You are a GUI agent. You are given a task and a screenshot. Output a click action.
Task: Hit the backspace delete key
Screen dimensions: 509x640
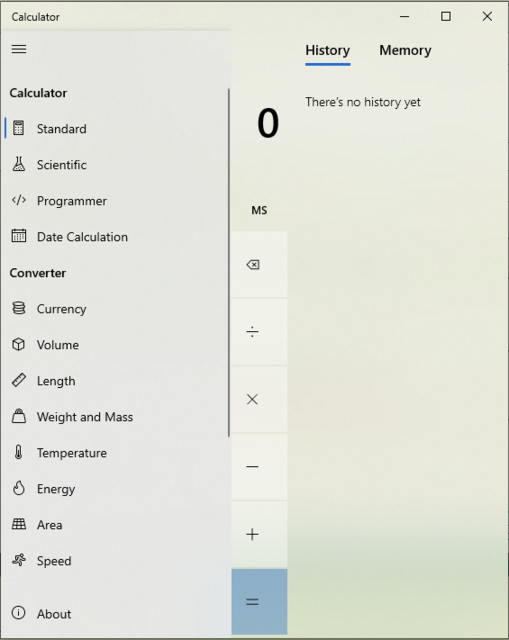click(x=259, y=264)
